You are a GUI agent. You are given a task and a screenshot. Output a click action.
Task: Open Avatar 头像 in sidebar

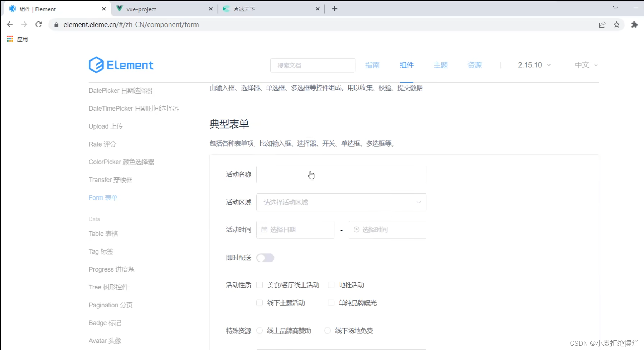[105, 341]
